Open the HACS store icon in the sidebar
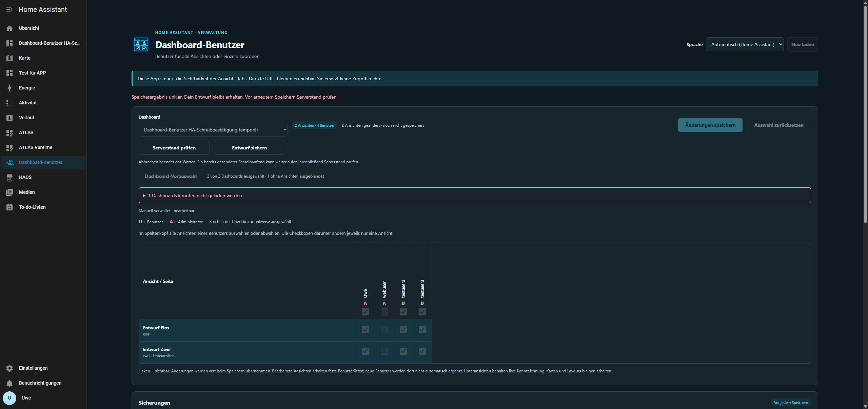The height and width of the screenshot is (409, 868). tap(9, 177)
